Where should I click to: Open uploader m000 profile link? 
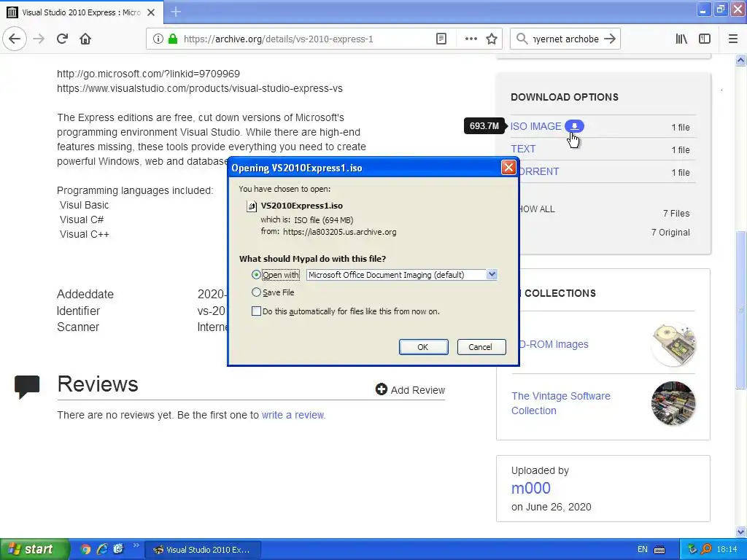click(531, 488)
